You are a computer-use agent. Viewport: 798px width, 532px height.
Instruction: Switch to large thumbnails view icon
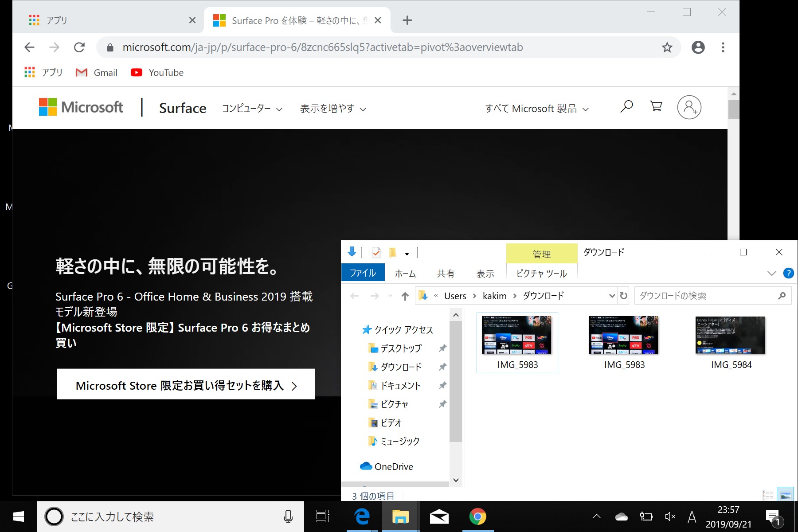[x=785, y=495]
